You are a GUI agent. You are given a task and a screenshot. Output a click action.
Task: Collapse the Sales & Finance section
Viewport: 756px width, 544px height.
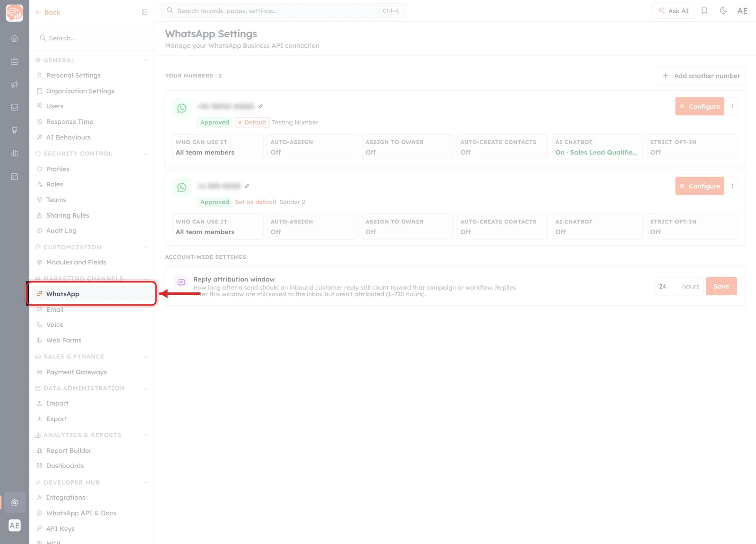pyautogui.click(x=146, y=357)
